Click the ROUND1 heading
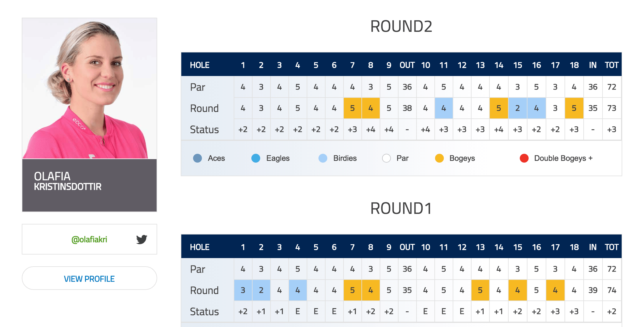644x327 pixels. [401, 208]
